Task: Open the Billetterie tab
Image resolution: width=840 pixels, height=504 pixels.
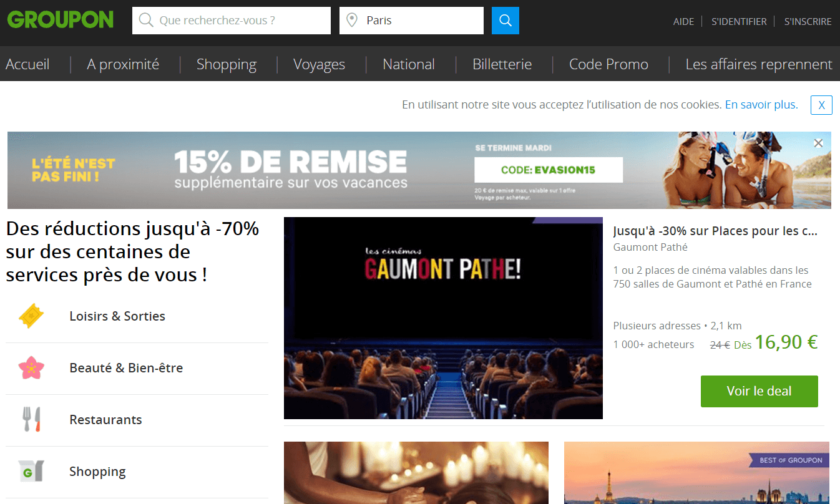Action: pos(502,64)
